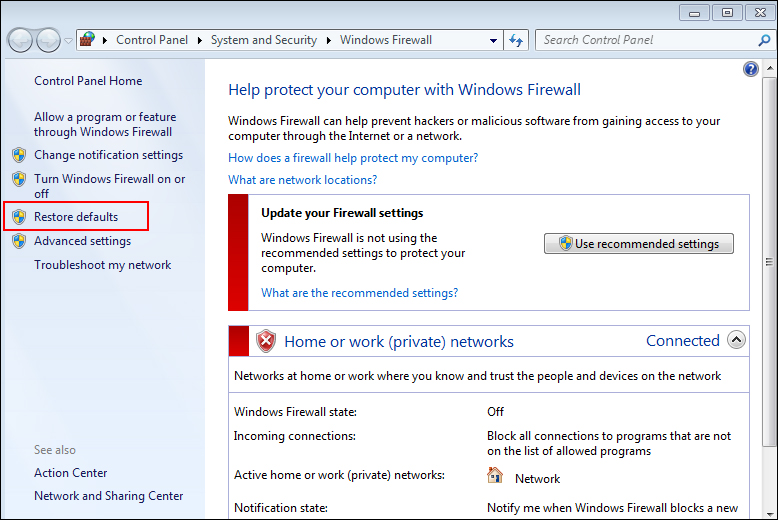The width and height of the screenshot is (778, 520).
Task: Select the Control Panel breadcrumb
Action: [152, 40]
